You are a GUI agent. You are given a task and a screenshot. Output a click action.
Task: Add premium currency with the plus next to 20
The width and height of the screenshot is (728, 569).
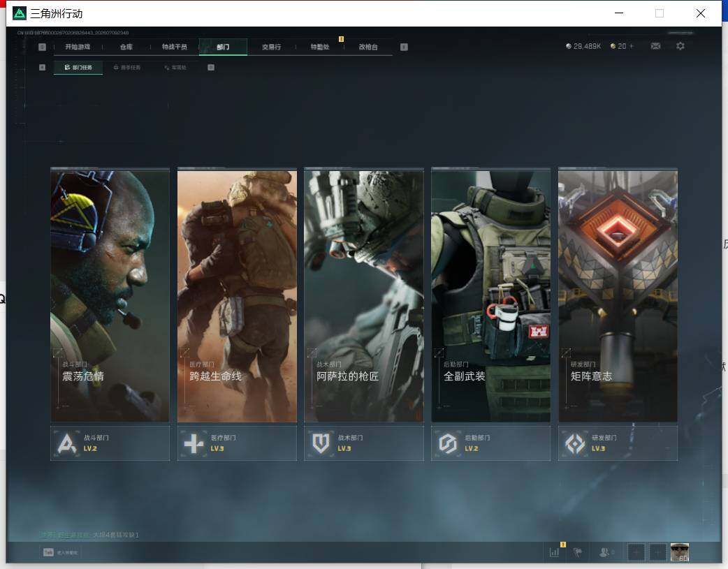click(x=631, y=46)
